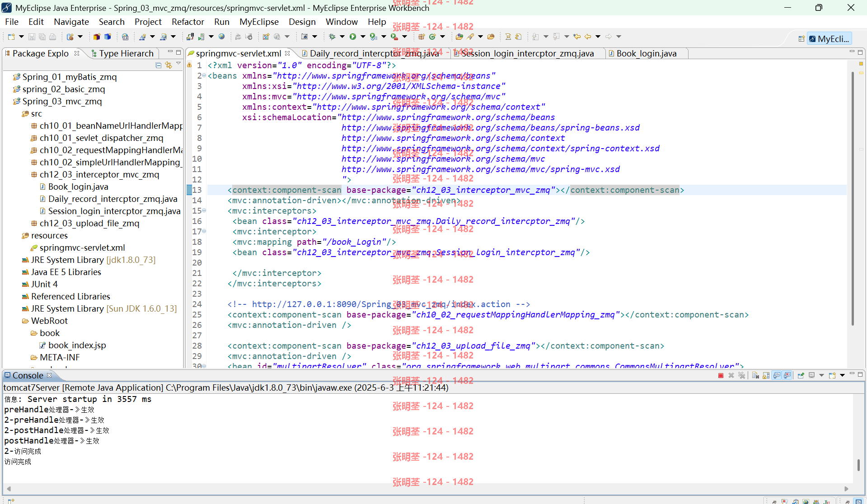Select Spring_01_myBatis_zmq project
Image resolution: width=867 pixels, height=504 pixels.
69,77
